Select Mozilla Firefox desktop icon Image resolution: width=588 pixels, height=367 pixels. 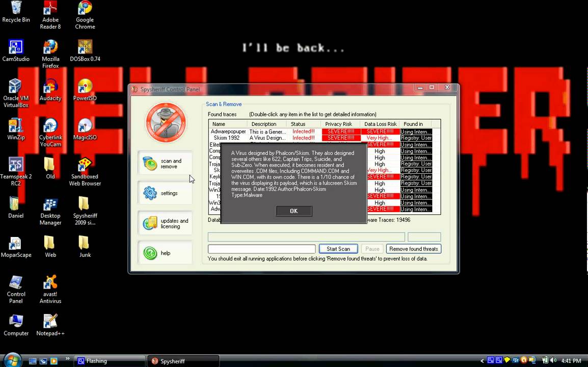(x=50, y=55)
